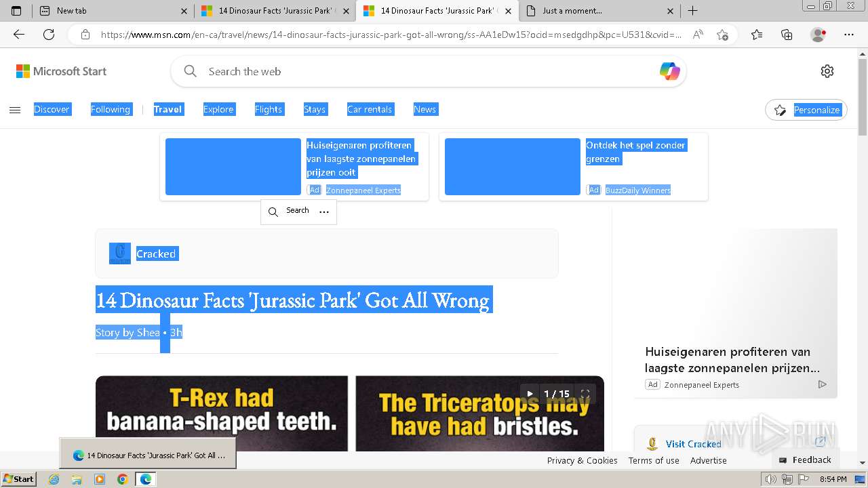This screenshot has height=488, width=868.
Task: Reload the page with the refresh icon
Action: click(x=49, y=35)
